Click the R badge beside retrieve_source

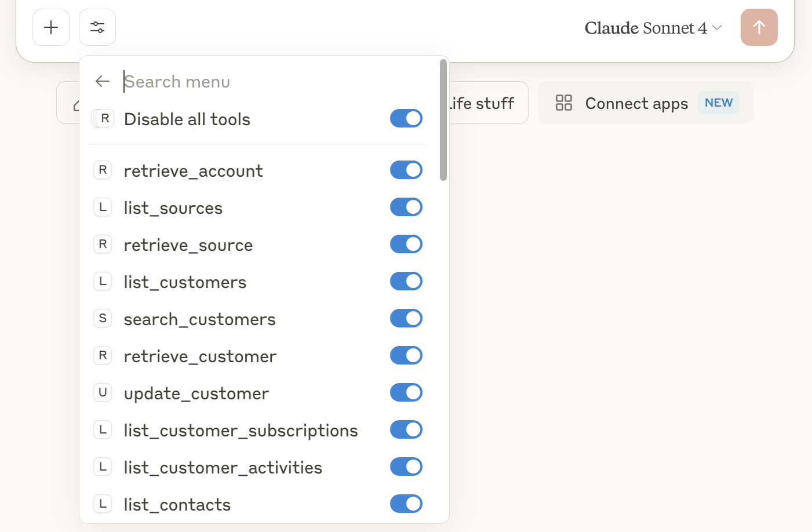(x=103, y=244)
